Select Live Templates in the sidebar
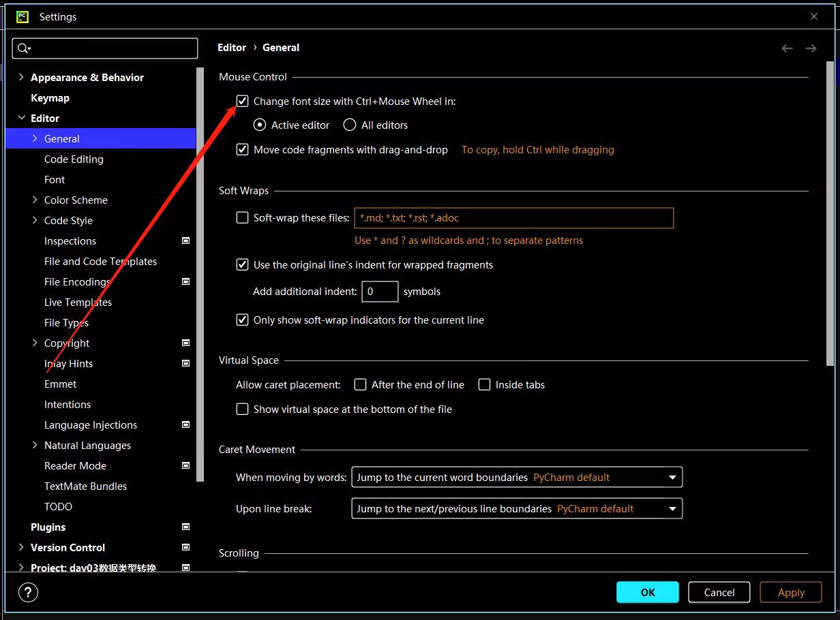The width and height of the screenshot is (840, 620). 78,303
